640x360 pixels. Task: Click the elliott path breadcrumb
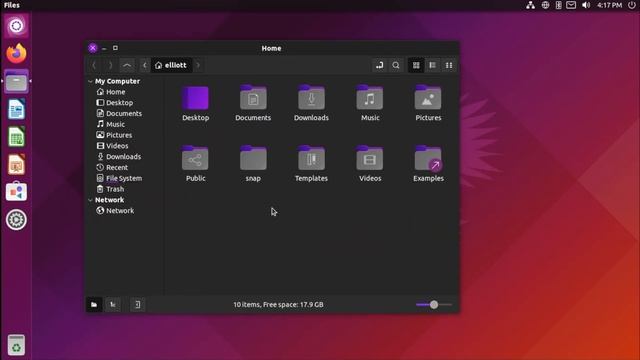(171, 65)
